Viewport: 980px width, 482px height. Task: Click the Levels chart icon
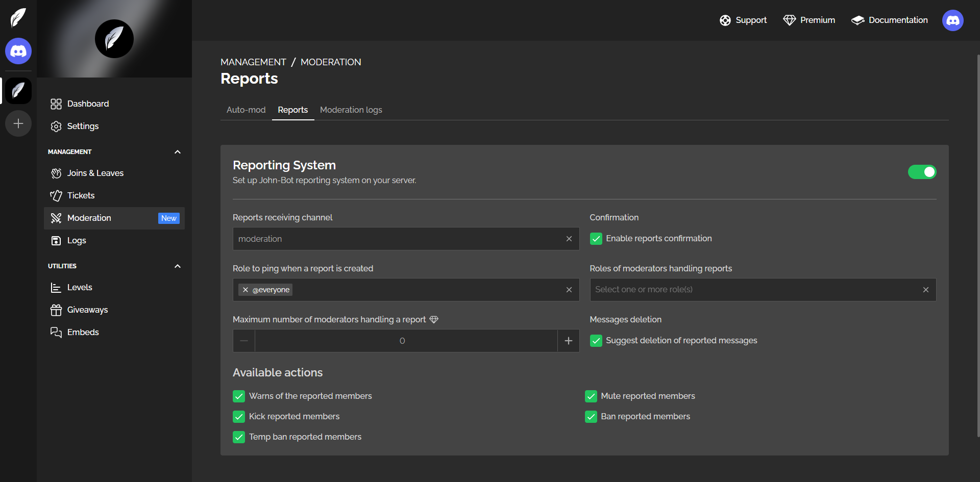tap(56, 288)
